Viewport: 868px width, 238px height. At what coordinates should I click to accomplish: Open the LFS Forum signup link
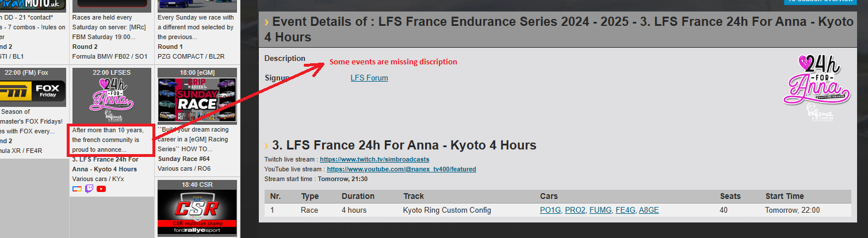click(369, 78)
